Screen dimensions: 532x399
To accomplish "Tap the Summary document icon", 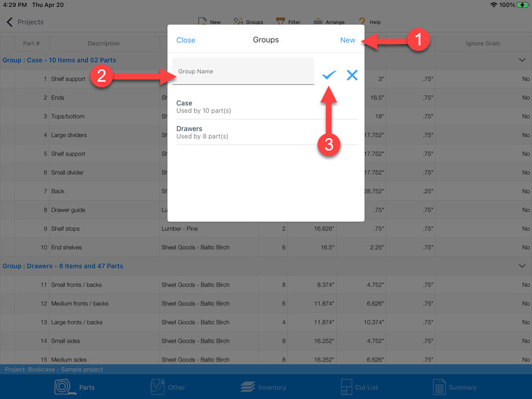I will pos(440,387).
